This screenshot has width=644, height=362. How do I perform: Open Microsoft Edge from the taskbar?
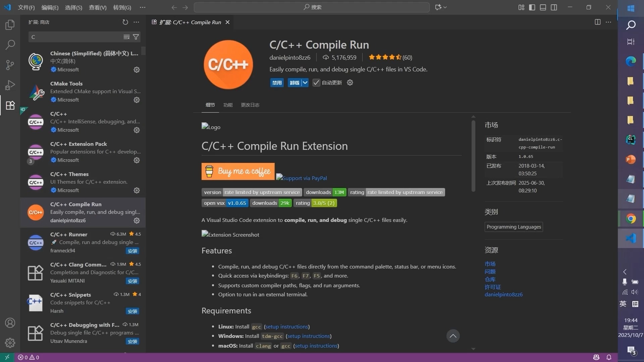[x=631, y=61]
